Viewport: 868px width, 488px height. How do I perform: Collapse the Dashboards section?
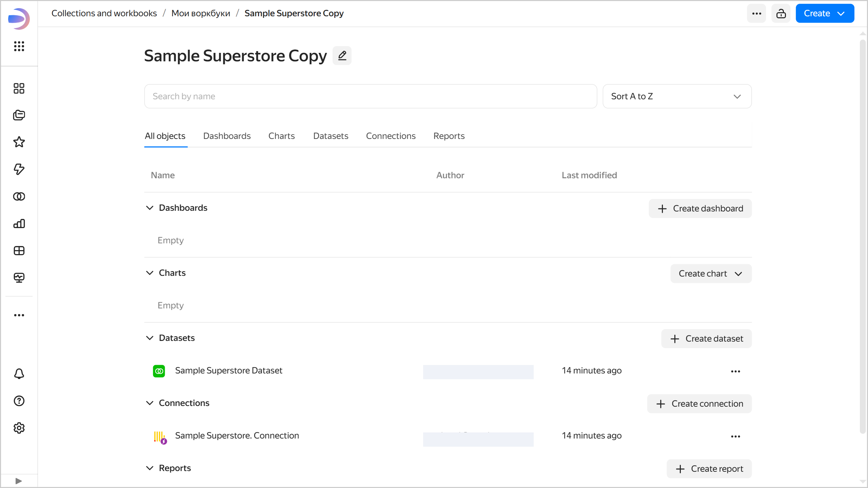pos(150,208)
